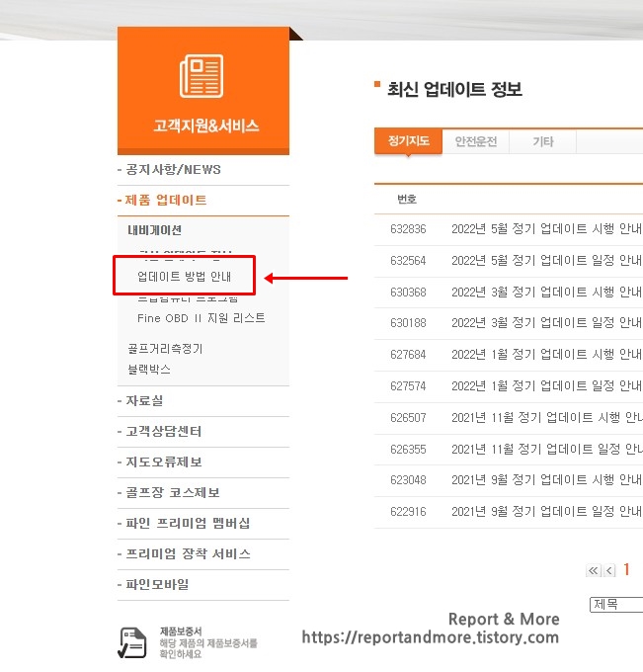Open 파인모바일 menu

click(x=157, y=585)
